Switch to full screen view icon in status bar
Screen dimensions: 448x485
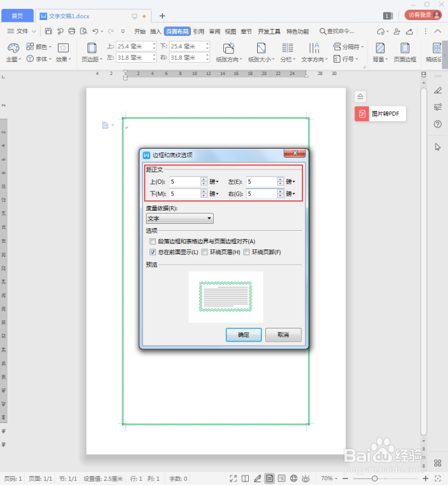(x=233, y=479)
